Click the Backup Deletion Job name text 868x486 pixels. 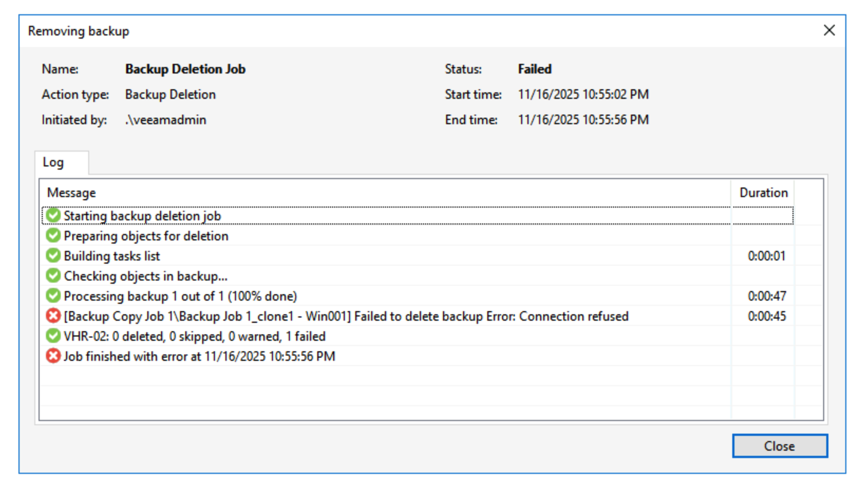click(x=185, y=69)
